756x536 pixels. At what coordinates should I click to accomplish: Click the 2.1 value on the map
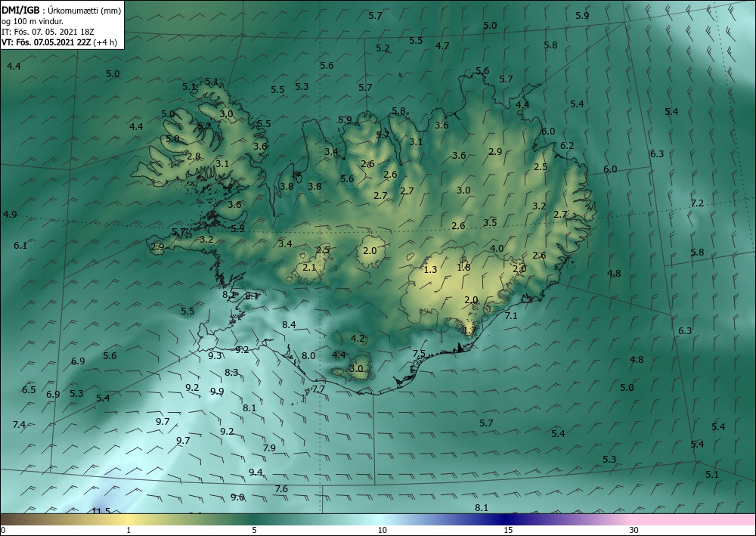[x=309, y=267]
